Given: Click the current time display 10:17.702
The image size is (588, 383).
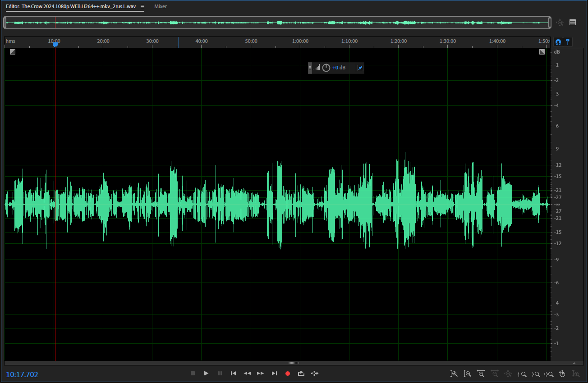Looking at the screenshot, I should [x=22, y=374].
